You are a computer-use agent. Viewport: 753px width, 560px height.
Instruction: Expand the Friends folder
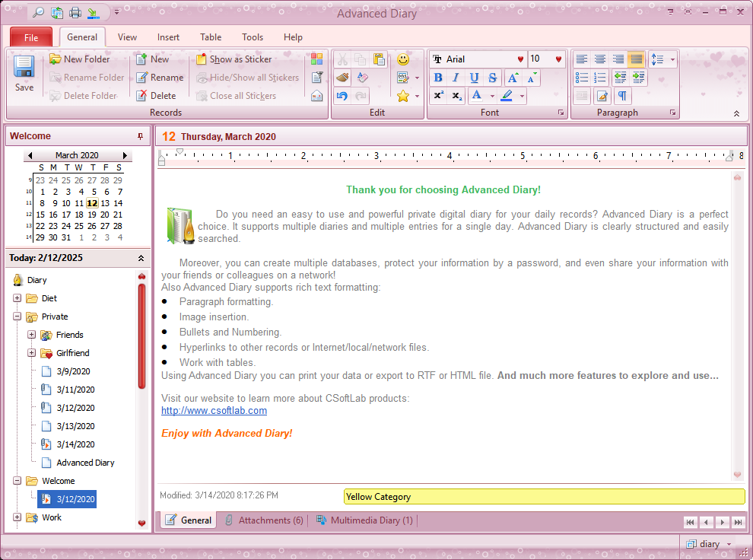click(x=31, y=335)
